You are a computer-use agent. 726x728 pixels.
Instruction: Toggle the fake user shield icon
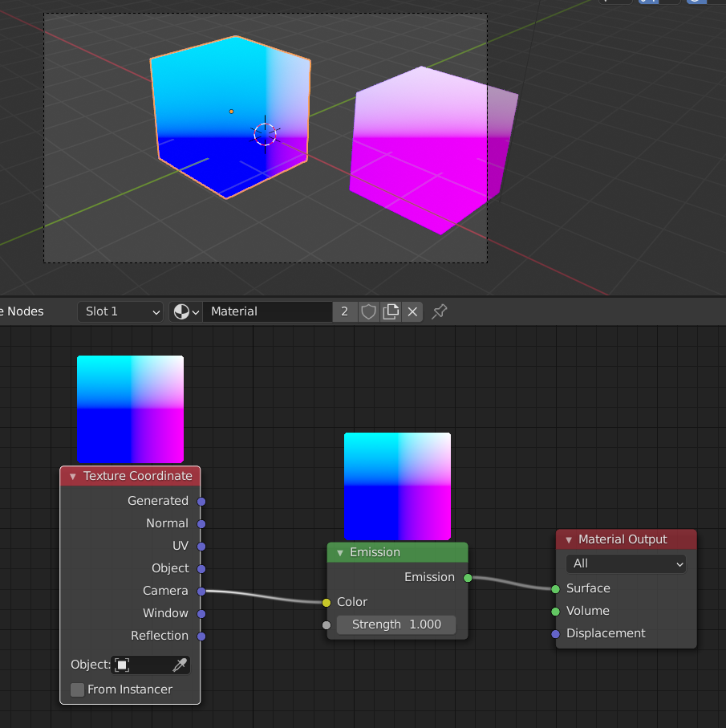368,311
